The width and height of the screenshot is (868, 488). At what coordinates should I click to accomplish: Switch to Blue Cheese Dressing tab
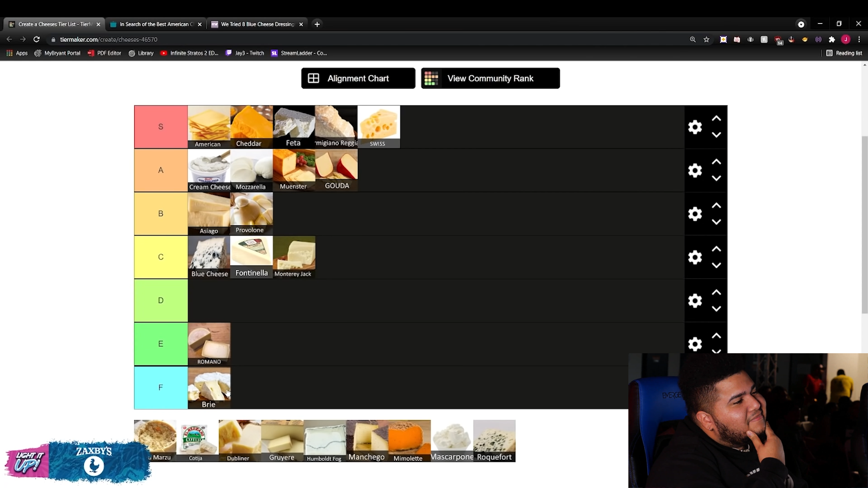257,24
